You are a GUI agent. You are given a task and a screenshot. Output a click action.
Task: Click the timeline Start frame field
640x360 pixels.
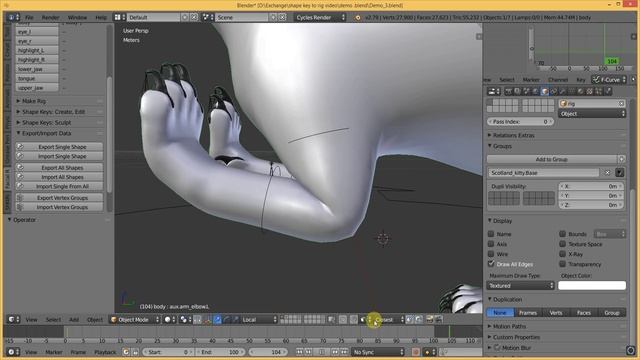168,352
